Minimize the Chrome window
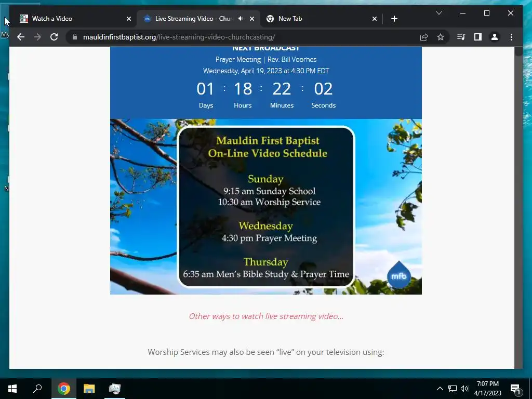The height and width of the screenshot is (399, 532). [x=463, y=13]
